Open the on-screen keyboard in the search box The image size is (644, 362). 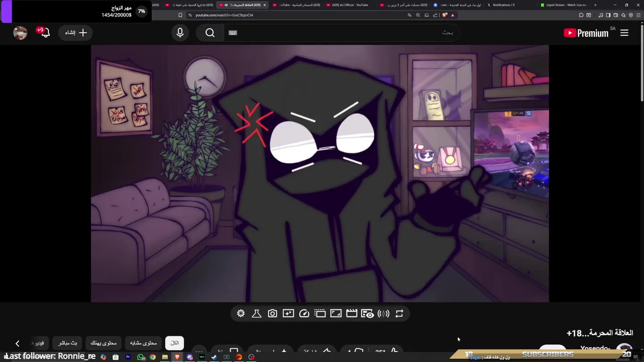tap(232, 33)
